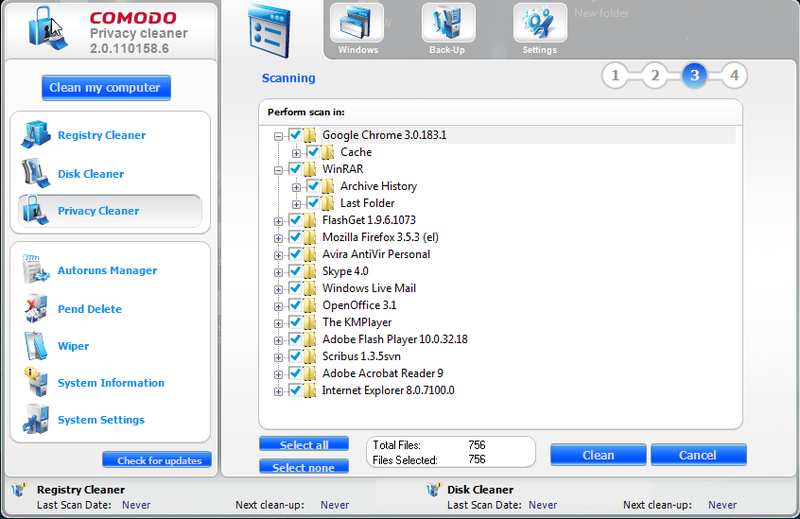This screenshot has width=800, height=519.
Task: Open the Settings tab icon
Action: click(x=540, y=23)
